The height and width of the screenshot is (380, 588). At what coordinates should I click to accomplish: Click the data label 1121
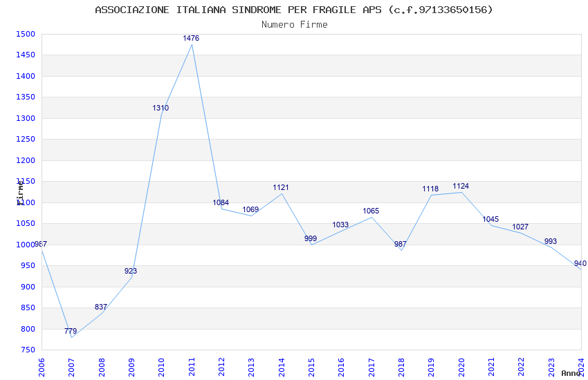(x=280, y=187)
